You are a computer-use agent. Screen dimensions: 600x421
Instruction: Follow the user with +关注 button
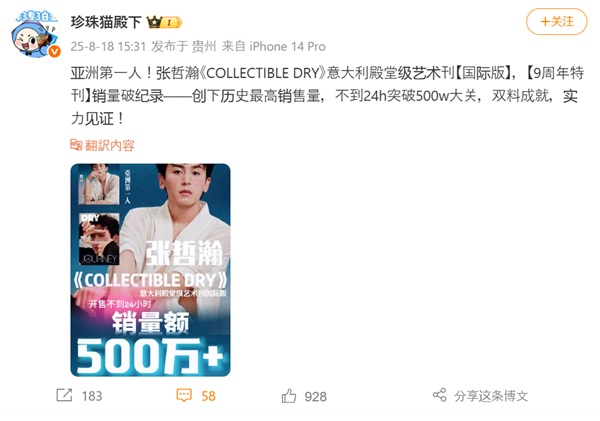coord(556,21)
